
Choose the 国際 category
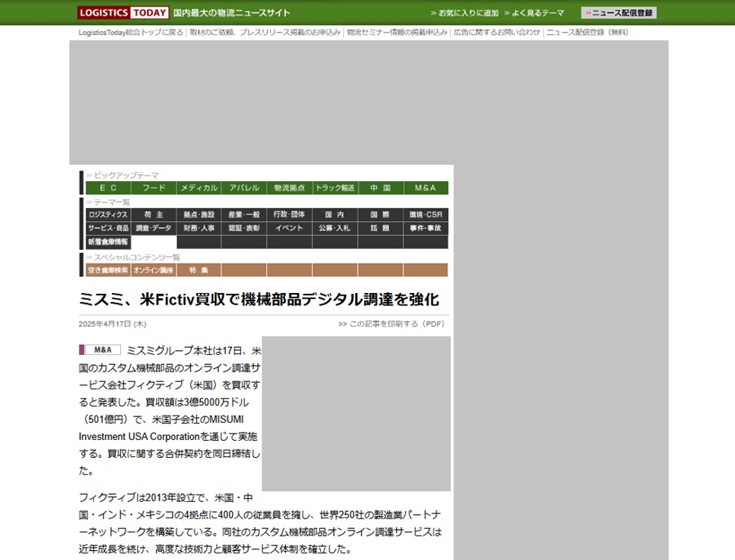pos(381,215)
